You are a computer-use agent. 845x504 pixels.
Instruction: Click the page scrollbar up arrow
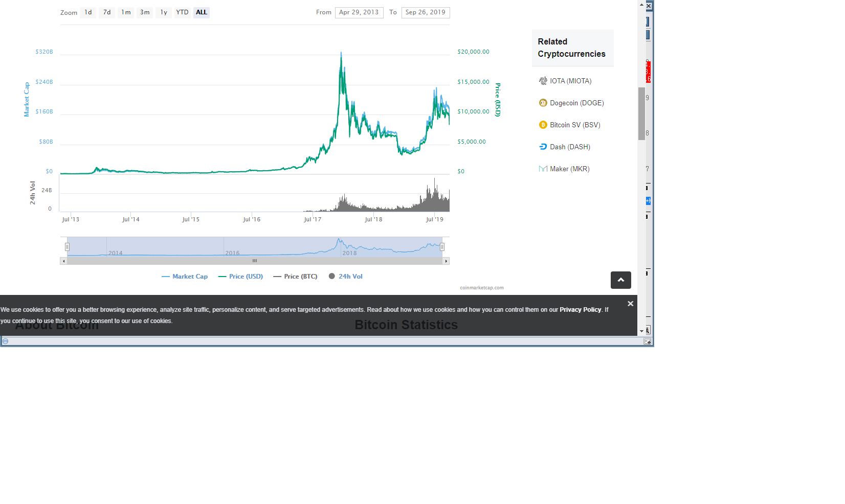pos(641,4)
